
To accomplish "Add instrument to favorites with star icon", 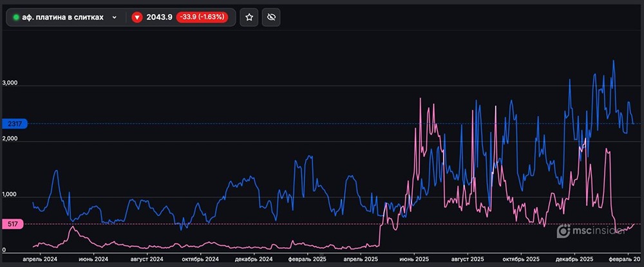I will click(250, 17).
